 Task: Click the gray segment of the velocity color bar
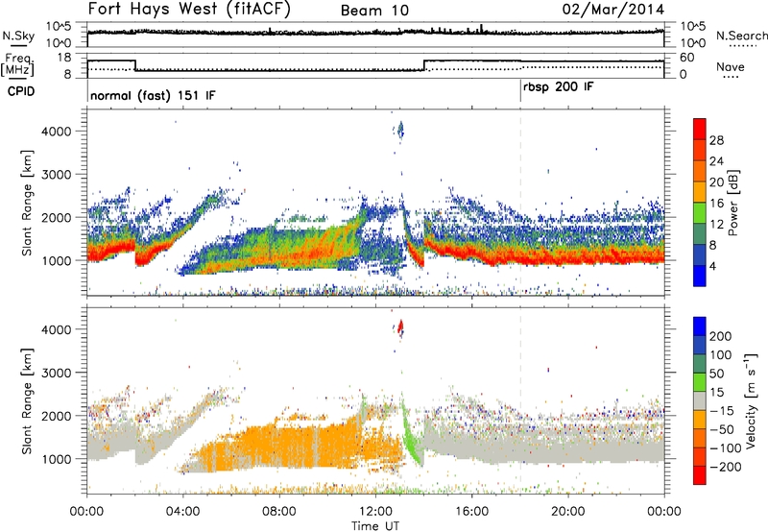point(700,400)
